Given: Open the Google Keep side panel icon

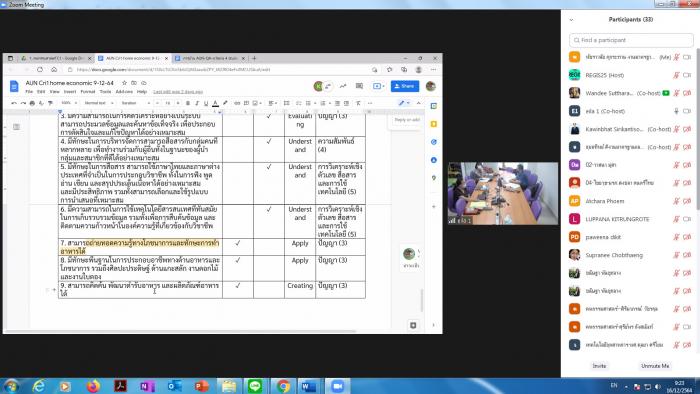Looking at the screenshot, I should pos(433,124).
